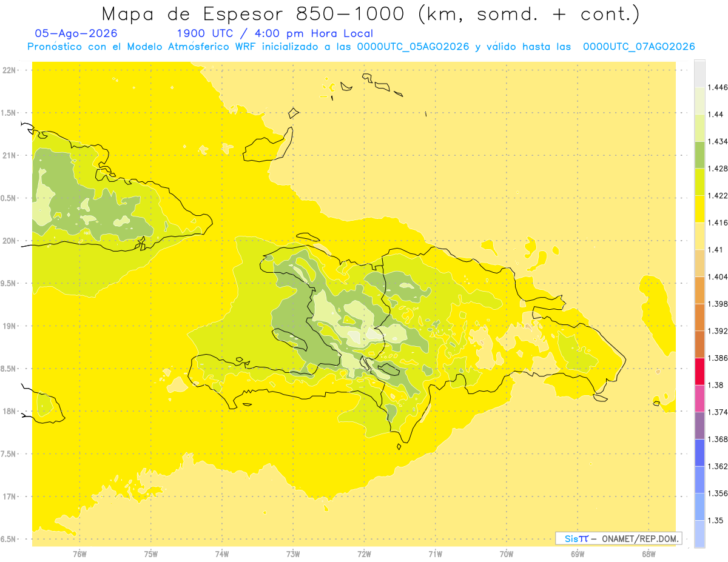728x562 pixels.
Task: Click legend value 1.41
Action: pos(716,250)
